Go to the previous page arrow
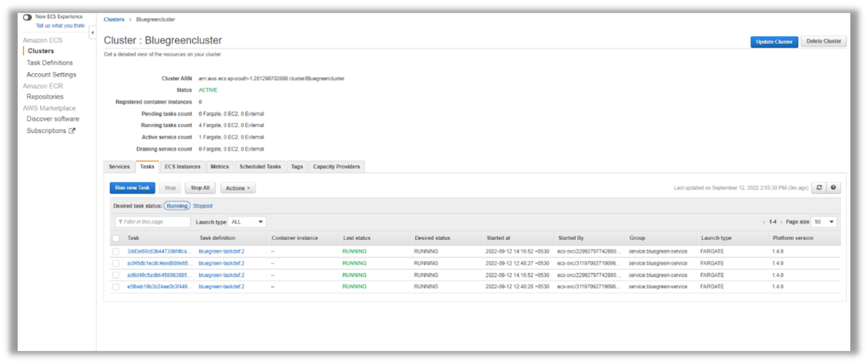This screenshot has height=364, width=868. [x=764, y=222]
